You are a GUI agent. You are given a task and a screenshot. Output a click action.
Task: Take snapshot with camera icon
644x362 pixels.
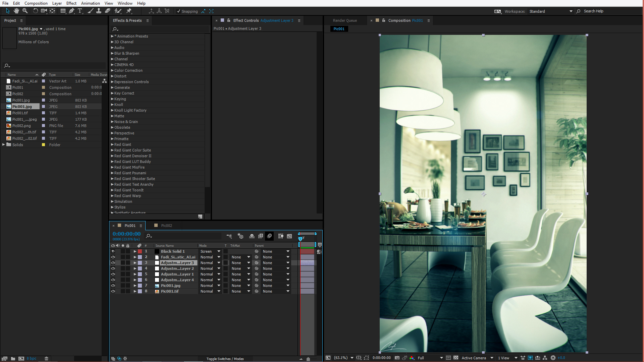coord(397,358)
